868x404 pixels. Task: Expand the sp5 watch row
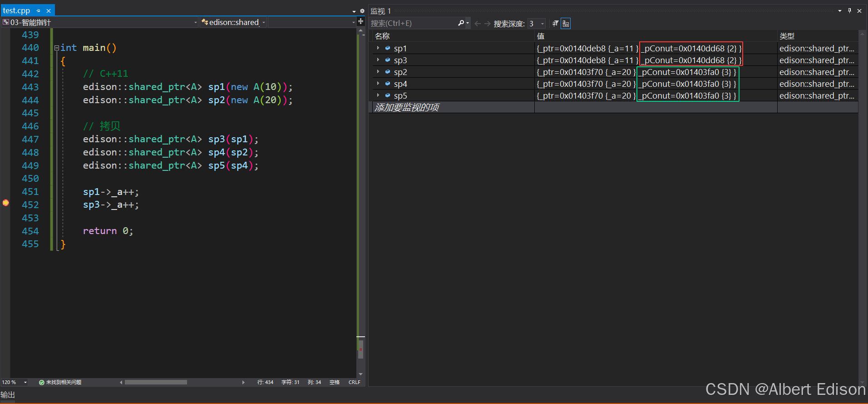click(378, 95)
